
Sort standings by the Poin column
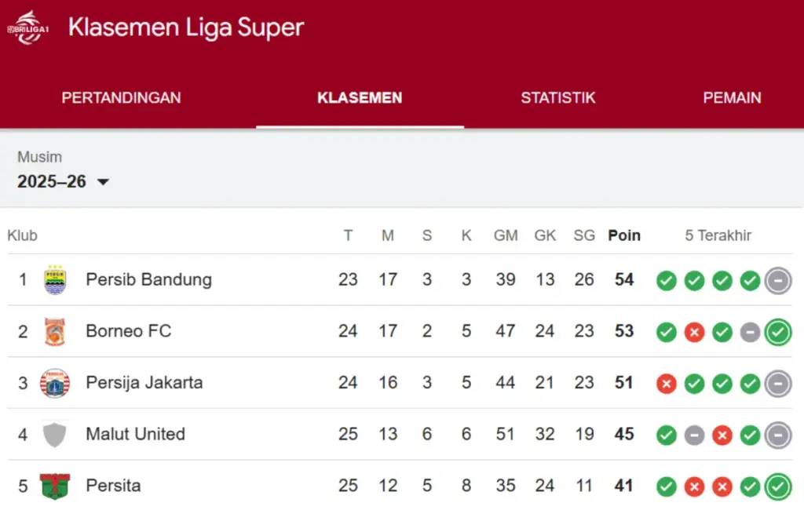623,235
